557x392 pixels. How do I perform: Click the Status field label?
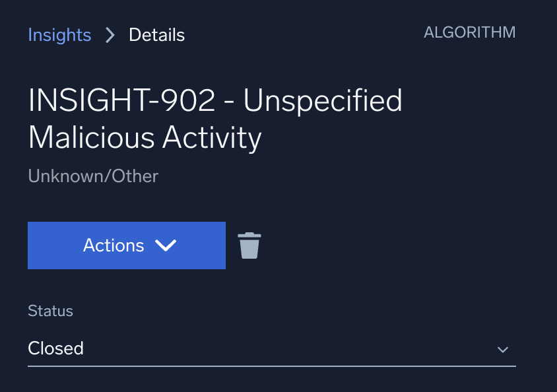point(50,311)
